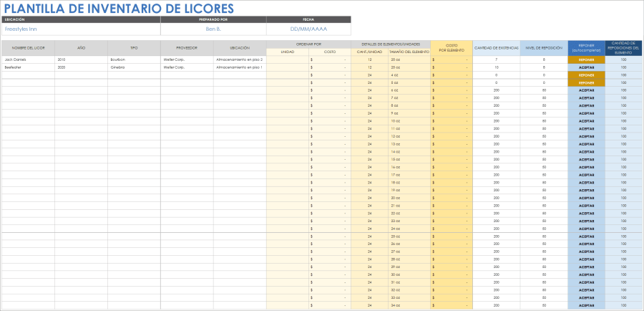Click the 33 oz element size cell
The width and height of the screenshot is (644, 311).
click(409, 298)
